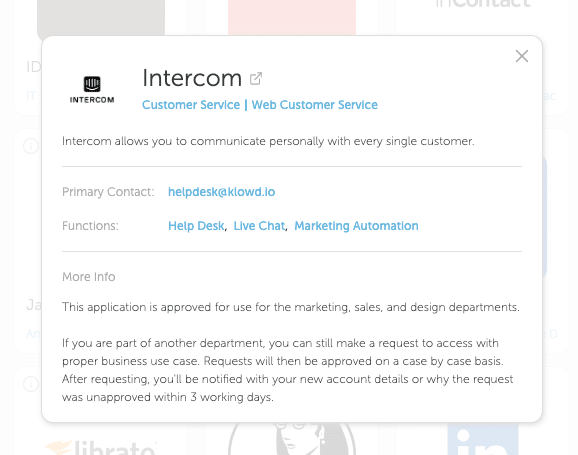This screenshot has height=455, width=578.
Task: Select the Help Desk function link
Action: [x=196, y=226]
